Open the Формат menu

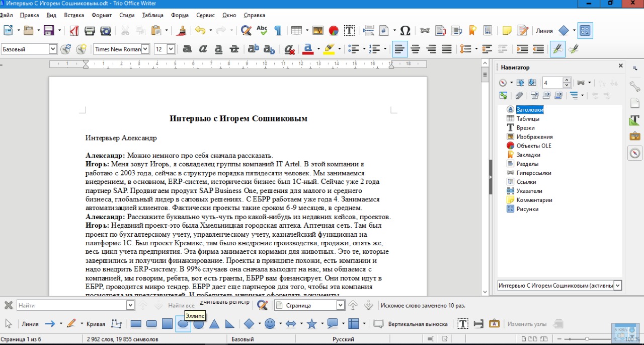pos(102,15)
